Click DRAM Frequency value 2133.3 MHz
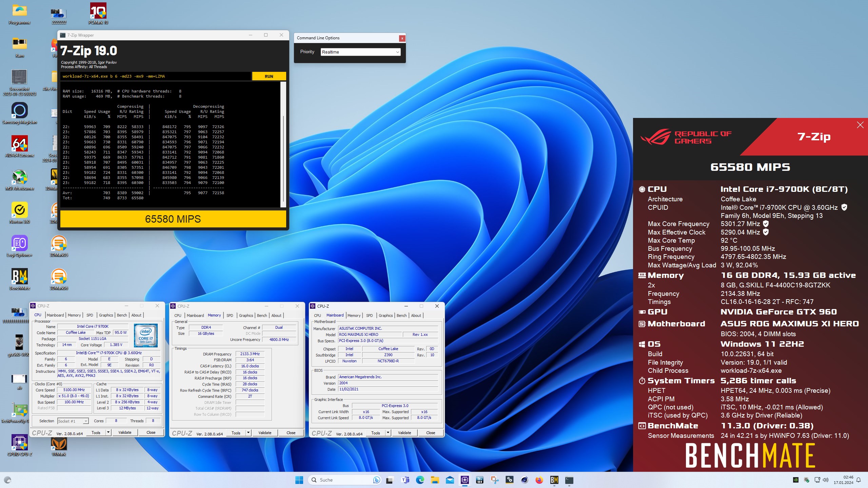This screenshot has height=488, width=868. (x=250, y=354)
